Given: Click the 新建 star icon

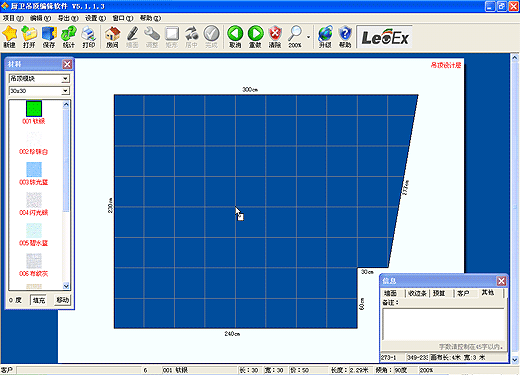Looking at the screenshot, I should click(x=9, y=37).
